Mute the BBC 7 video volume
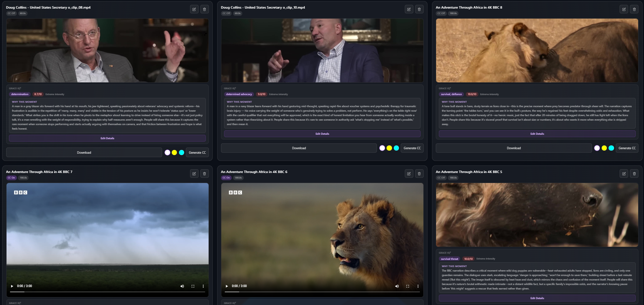Image resolution: width=644 pixels, height=305 pixels. coord(182,286)
